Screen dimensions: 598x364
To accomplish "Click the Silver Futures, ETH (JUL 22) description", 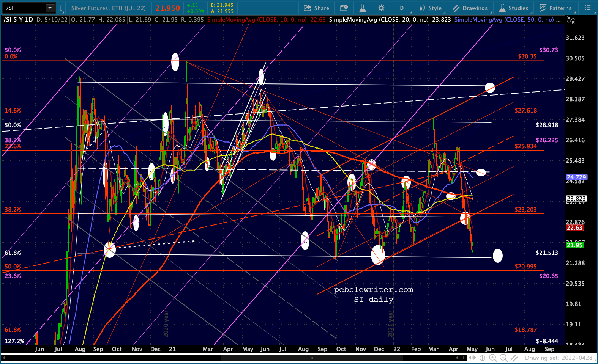I will (x=109, y=8).
